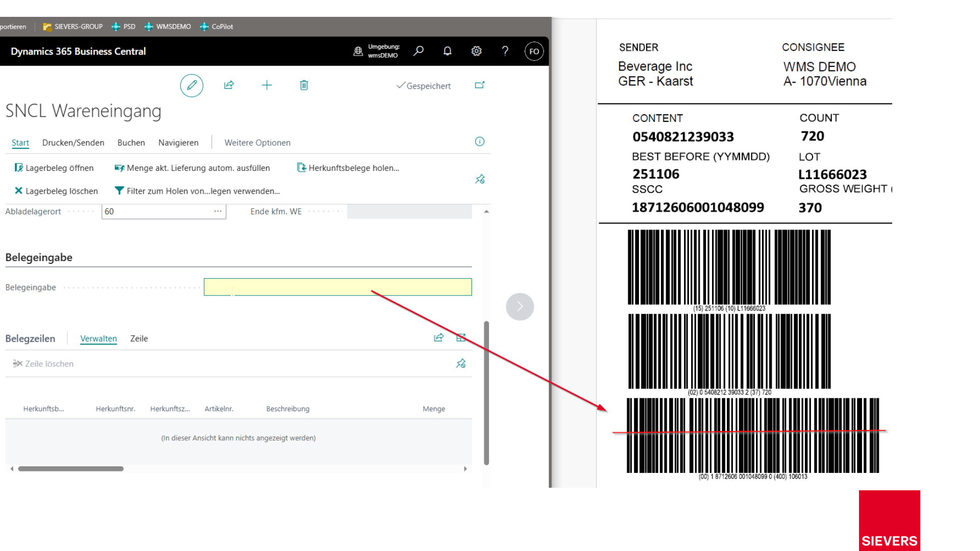Click the page vertical scrollbar thumb
This screenshot has width=980, height=551.
click(486, 393)
